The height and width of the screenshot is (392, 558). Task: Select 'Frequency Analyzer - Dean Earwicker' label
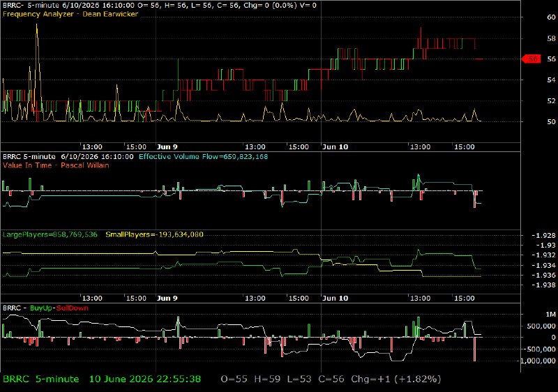[x=70, y=14]
